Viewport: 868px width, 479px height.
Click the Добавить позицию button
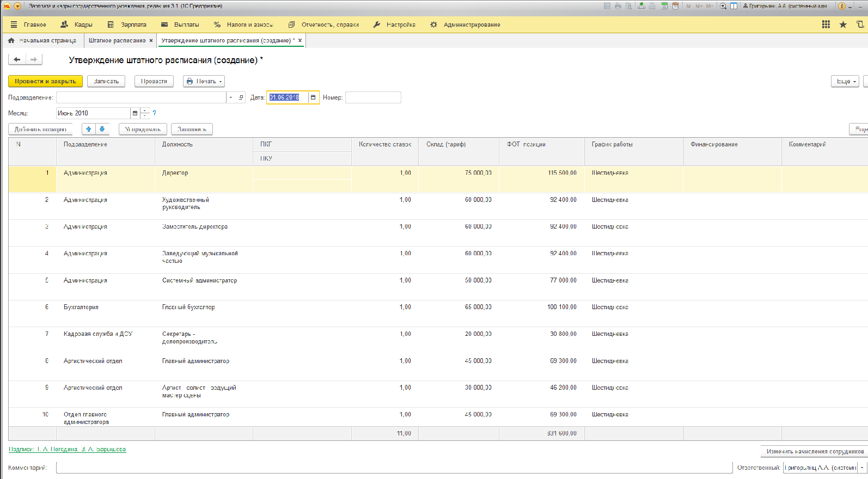[41, 129]
